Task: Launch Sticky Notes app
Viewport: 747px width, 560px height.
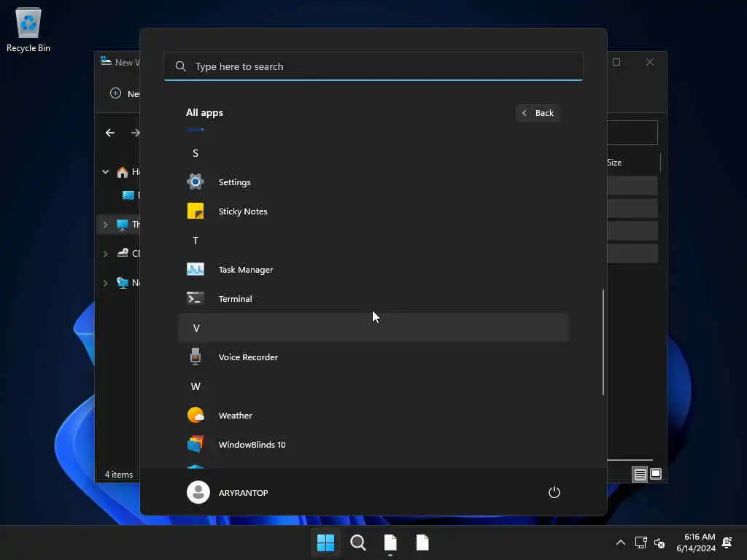Action: click(x=373, y=211)
